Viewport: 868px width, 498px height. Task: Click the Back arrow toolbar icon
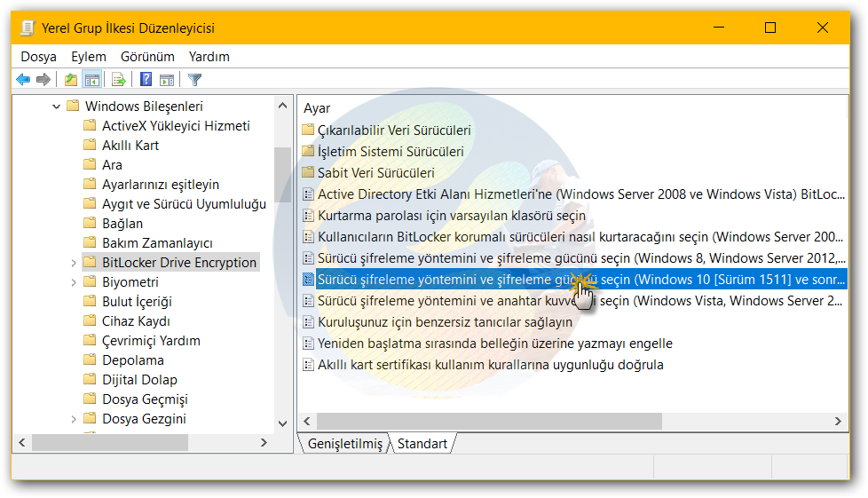pyautogui.click(x=23, y=80)
